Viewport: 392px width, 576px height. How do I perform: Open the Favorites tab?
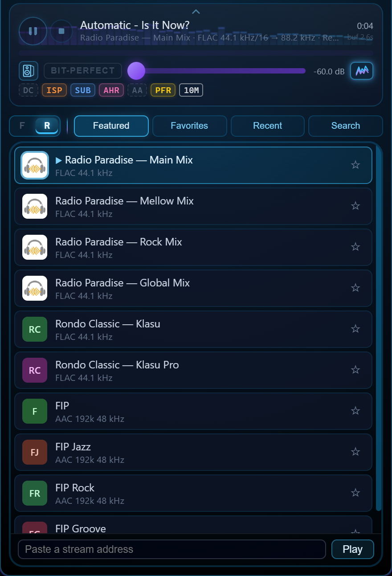tap(189, 126)
